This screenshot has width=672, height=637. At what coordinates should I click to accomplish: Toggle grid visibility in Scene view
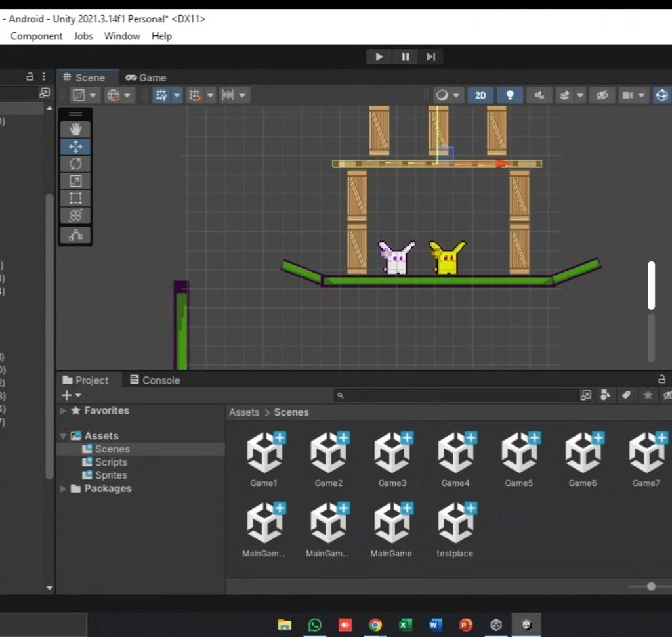161,95
